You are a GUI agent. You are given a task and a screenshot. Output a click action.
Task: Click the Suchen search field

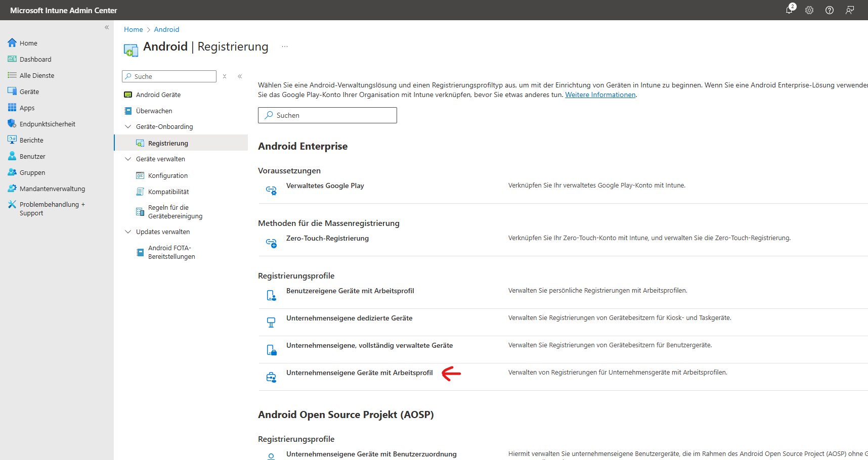(x=327, y=115)
